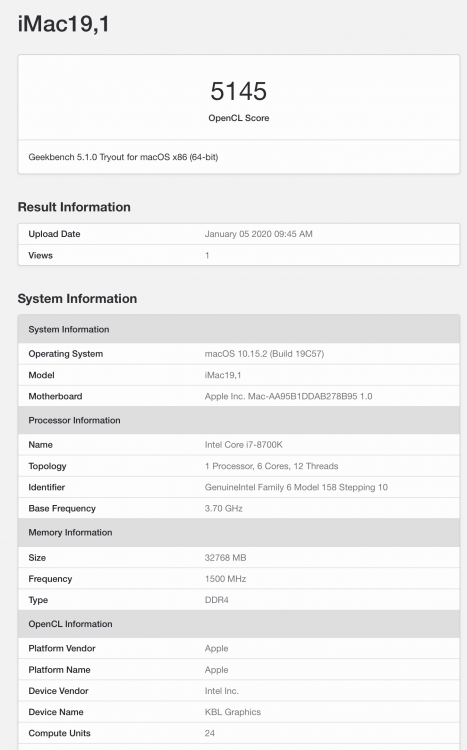Click the Platform Name label

point(59,670)
